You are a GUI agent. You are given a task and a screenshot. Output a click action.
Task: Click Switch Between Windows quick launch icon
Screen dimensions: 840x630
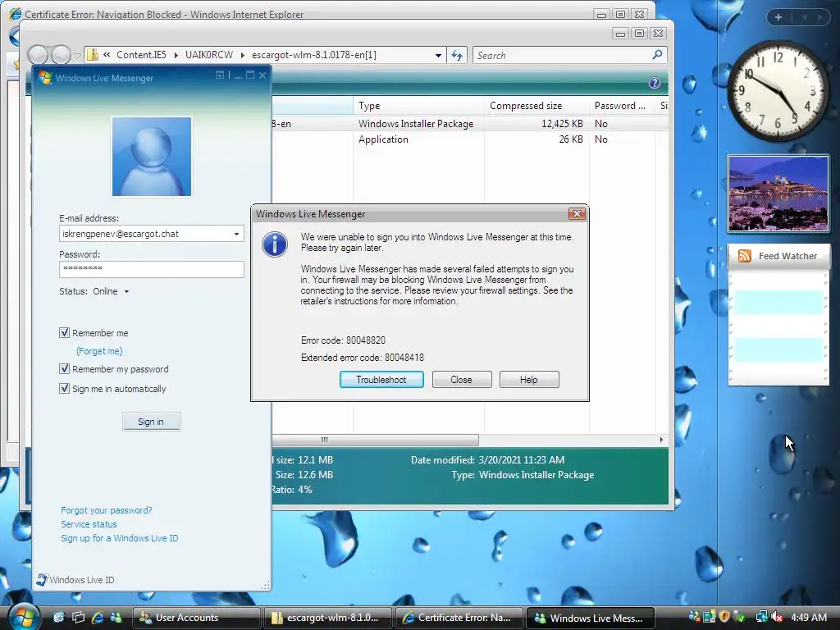(78, 617)
